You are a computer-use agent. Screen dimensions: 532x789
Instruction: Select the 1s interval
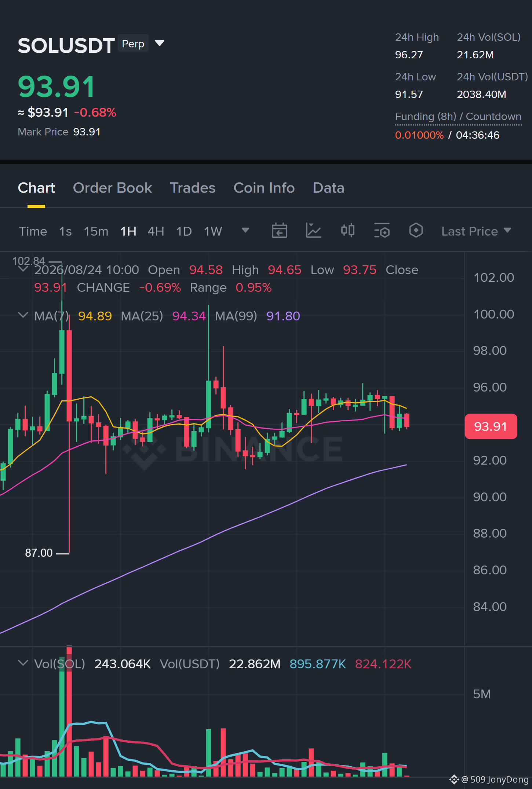pyautogui.click(x=65, y=231)
